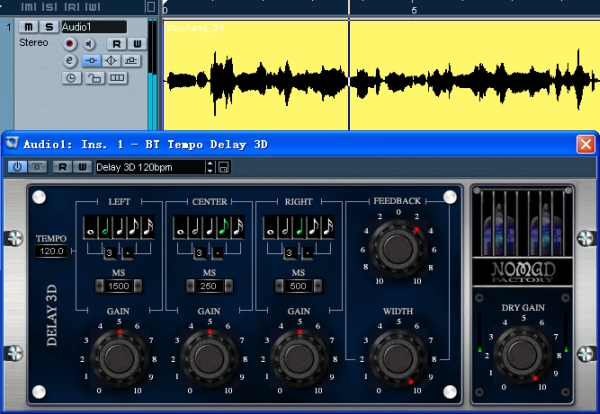Toggle dotted note button in CENTER section
This screenshot has height=414, width=600.
click(217, 253)
